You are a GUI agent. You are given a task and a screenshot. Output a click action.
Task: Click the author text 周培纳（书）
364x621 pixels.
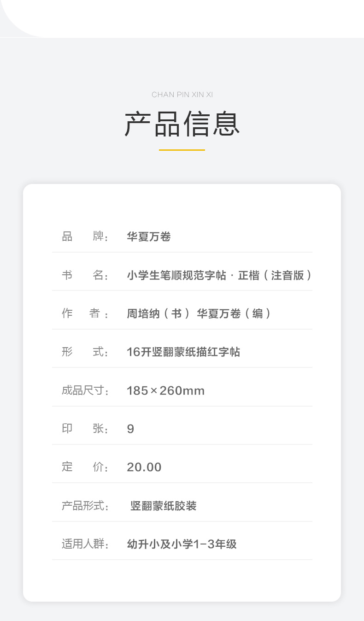point(158,313)
